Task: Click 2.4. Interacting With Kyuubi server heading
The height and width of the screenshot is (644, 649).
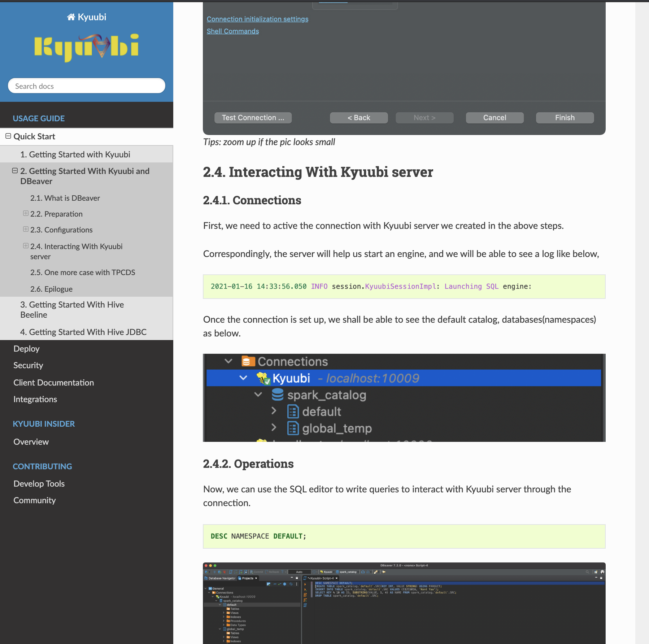Action: tap(318, 172)
